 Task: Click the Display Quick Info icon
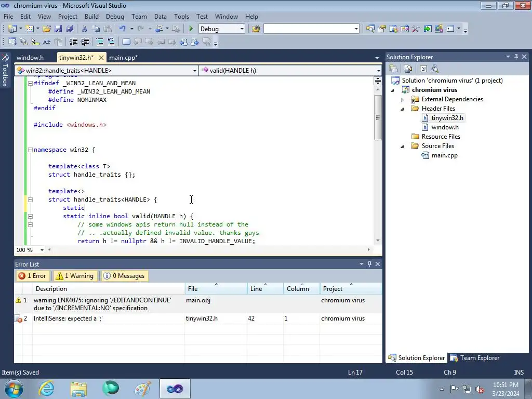point(35,42)
